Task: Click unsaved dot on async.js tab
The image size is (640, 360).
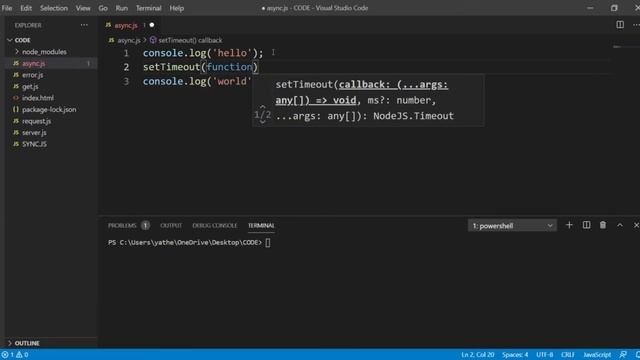Action: point(152,25)
